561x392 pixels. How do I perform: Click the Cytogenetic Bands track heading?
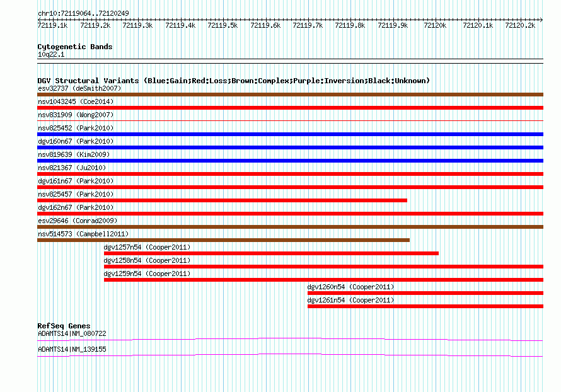tap(75, 47)
